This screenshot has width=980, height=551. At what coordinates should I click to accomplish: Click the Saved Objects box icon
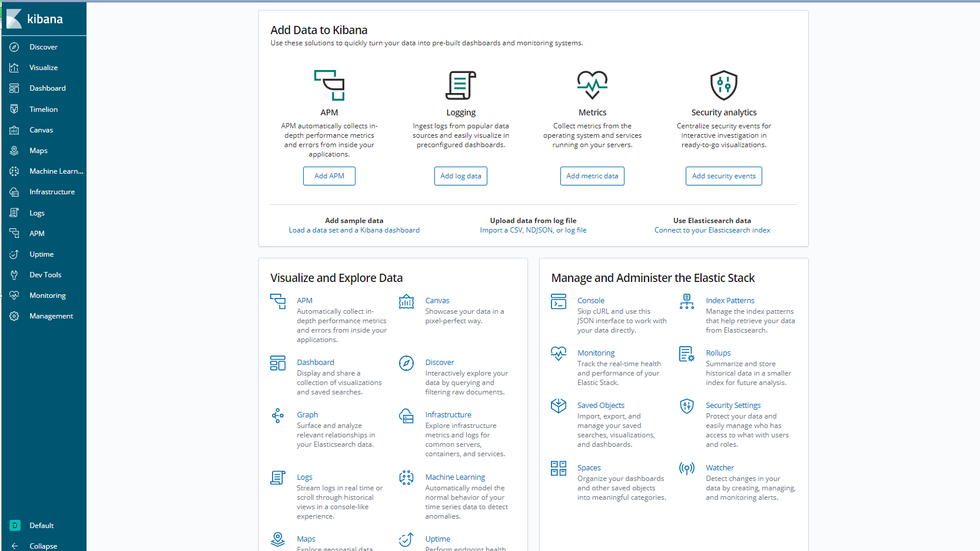tap(559, 406)
